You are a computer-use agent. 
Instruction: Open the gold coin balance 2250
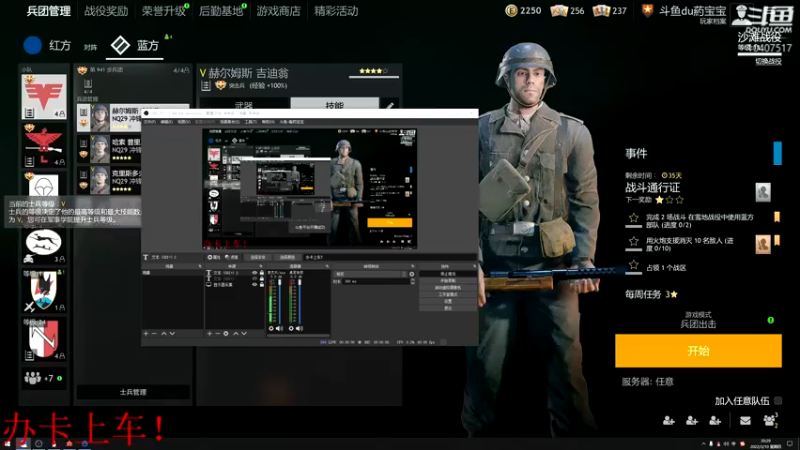(523, 11)
